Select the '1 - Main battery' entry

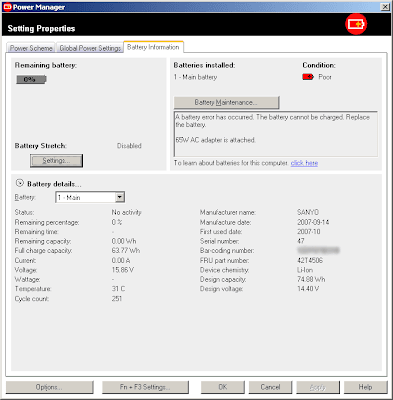click(195, 77)
